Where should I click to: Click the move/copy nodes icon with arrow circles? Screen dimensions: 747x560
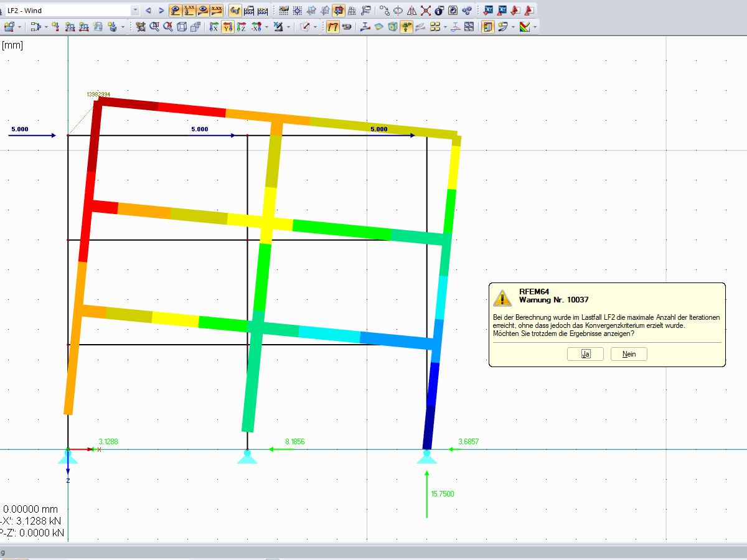[385, 11]
